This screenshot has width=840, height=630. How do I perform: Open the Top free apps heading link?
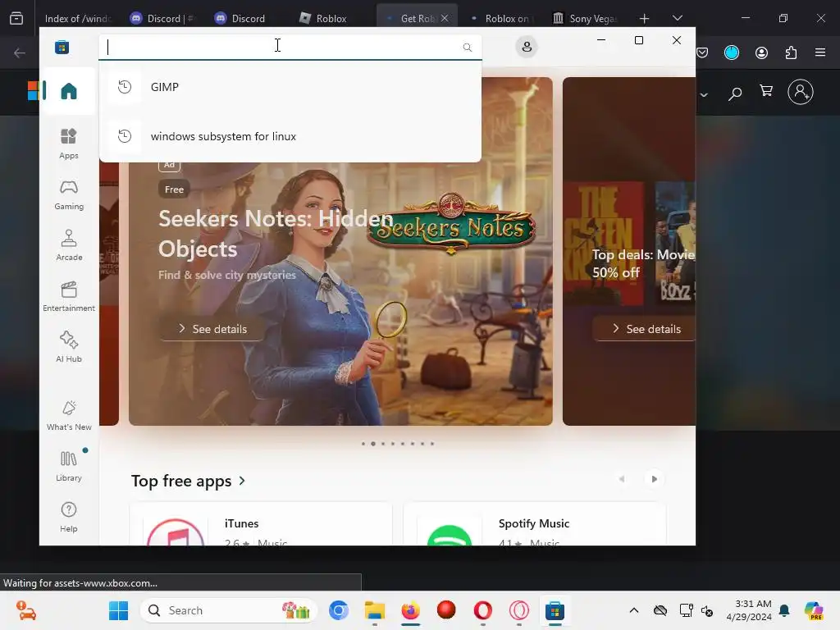(x=189, y=481)
